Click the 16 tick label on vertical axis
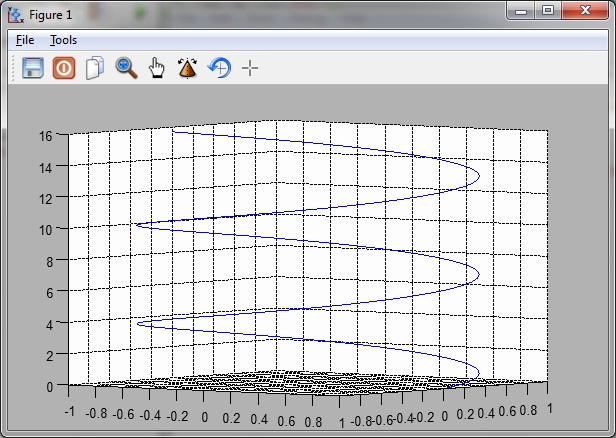 [x=45, y=136]
